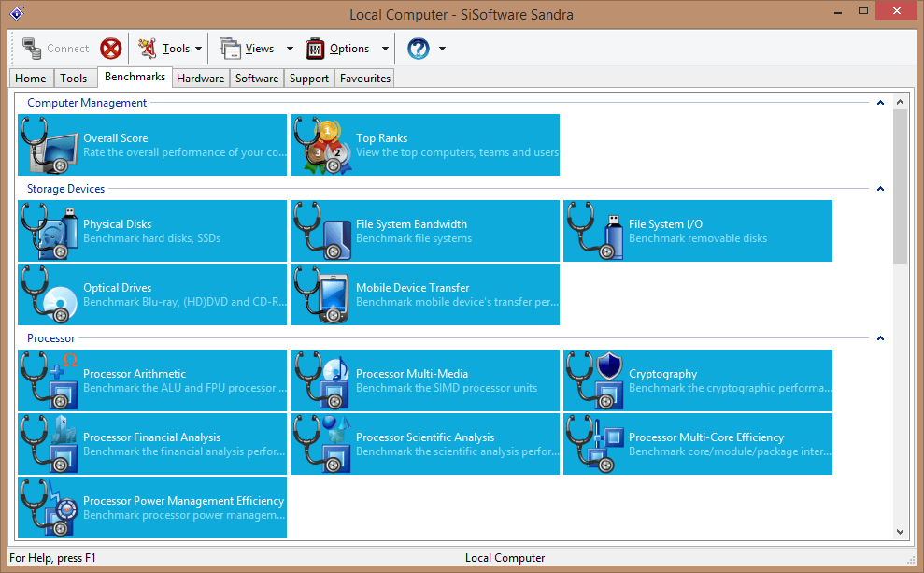
Task: Open the Help dropdown arrow
Action: (442, 49)
